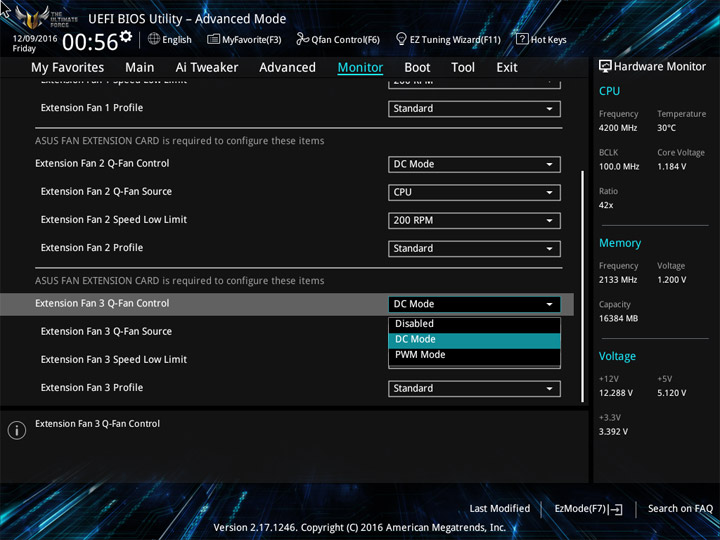Select the Extension Fan 2 Q-Fan Control label
Image resolution: width=720 pixels, height=540 pixels.
[102, 163]
